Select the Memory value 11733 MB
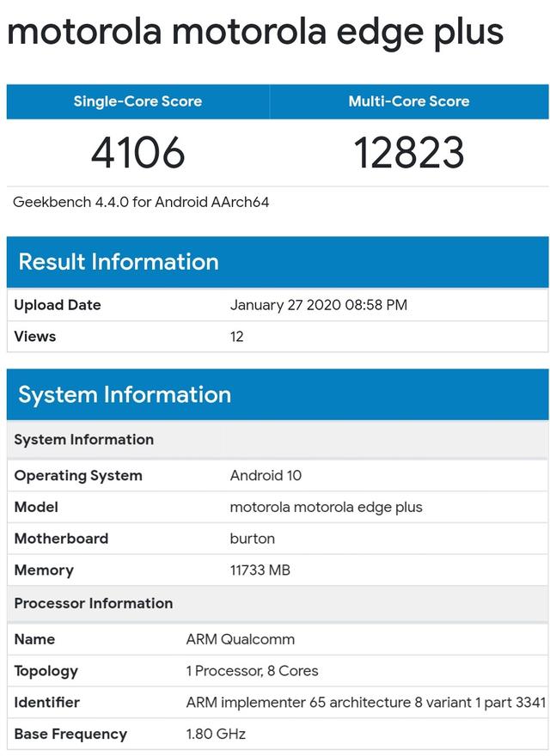 (260, 570)
